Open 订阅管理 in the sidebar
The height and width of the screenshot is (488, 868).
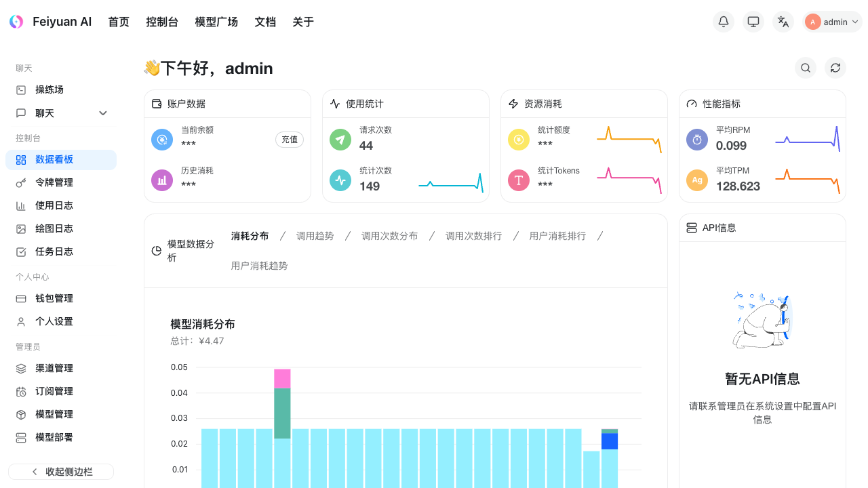(x=61, y=391)
